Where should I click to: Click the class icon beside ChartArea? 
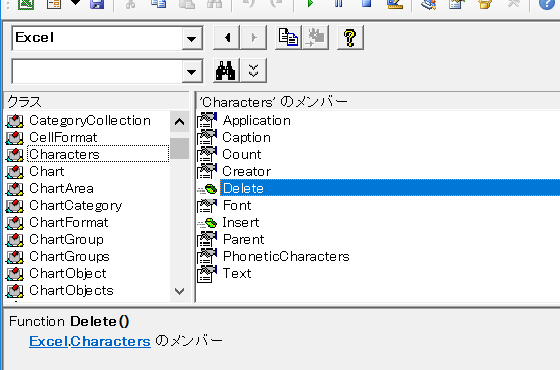click(x=15, y=189)
